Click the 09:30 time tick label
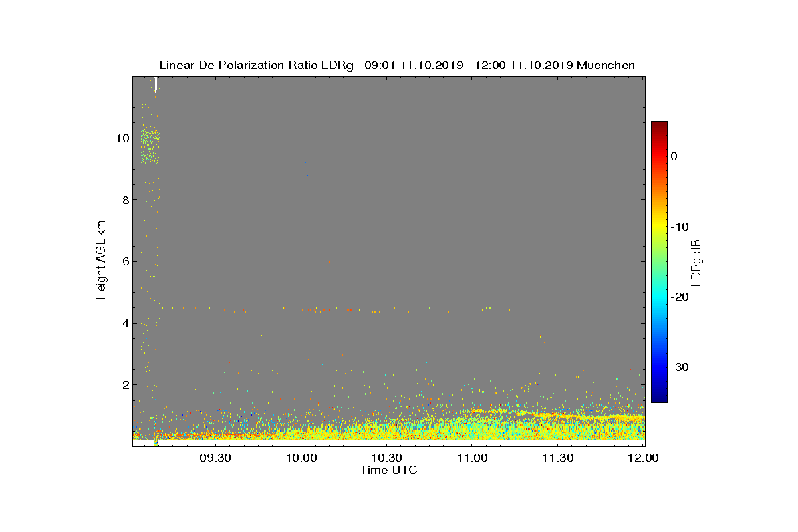 pos(215,458)
